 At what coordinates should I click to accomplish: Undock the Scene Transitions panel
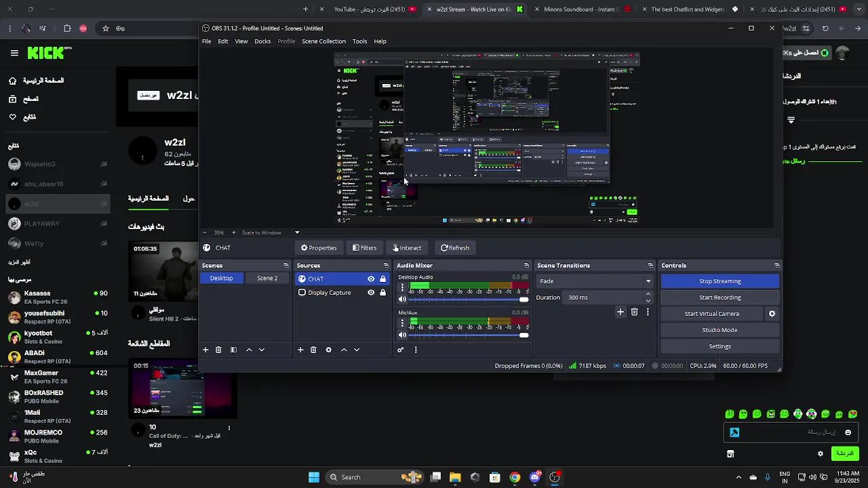(650, 266)
